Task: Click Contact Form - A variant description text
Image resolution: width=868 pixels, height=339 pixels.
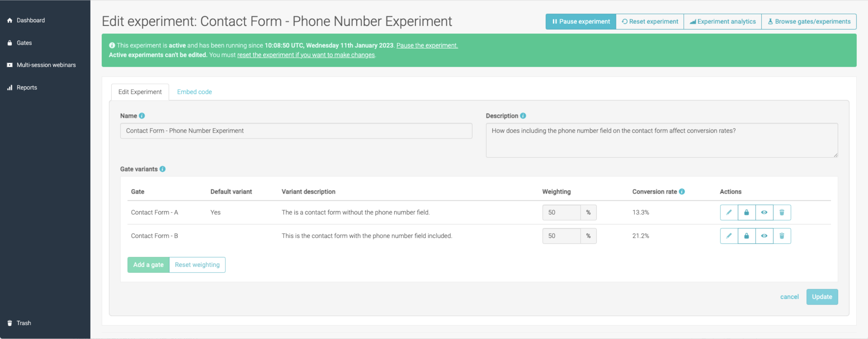Action: 356,213
